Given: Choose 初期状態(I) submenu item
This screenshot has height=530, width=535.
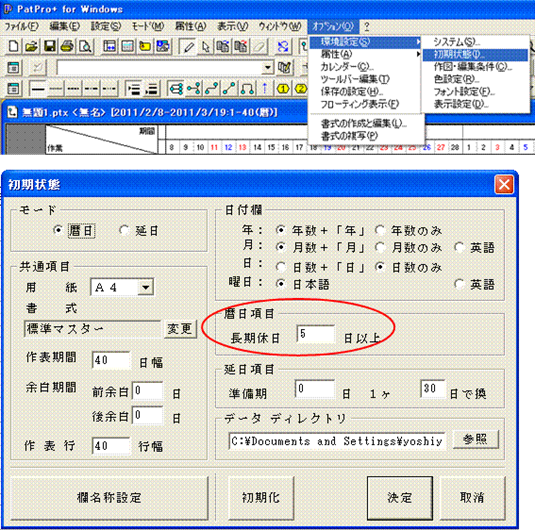Looking at the screenshot, I should (x=475, y=55).
